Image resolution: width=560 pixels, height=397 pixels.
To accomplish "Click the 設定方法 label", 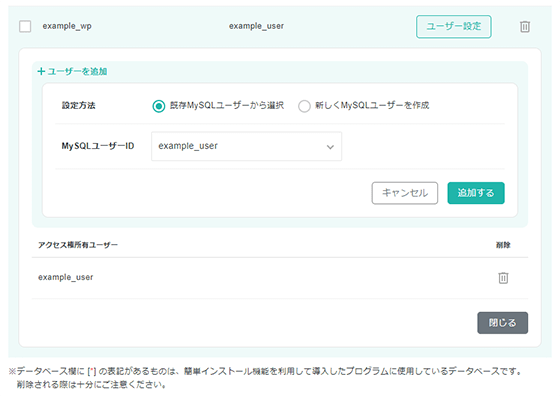I will click(x=79, y=105).
